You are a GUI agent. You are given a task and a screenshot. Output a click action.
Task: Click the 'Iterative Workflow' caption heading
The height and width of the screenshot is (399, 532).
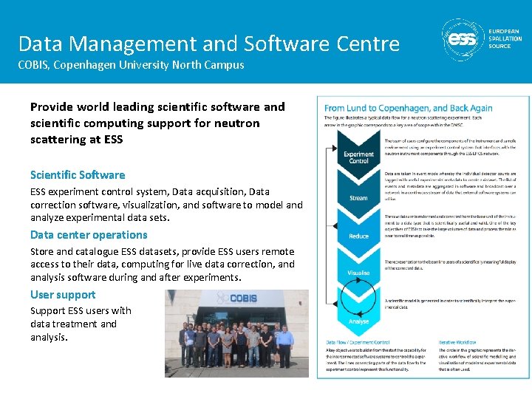(x=457, y=342)
